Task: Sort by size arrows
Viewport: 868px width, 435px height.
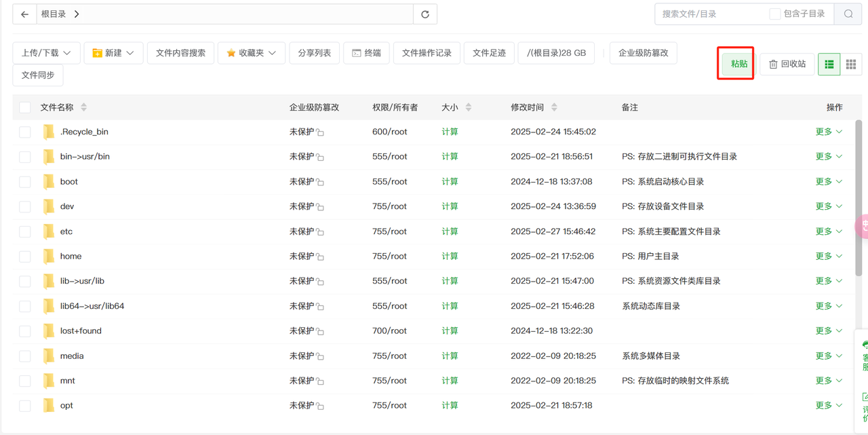Action: click(x=469, y=107)
